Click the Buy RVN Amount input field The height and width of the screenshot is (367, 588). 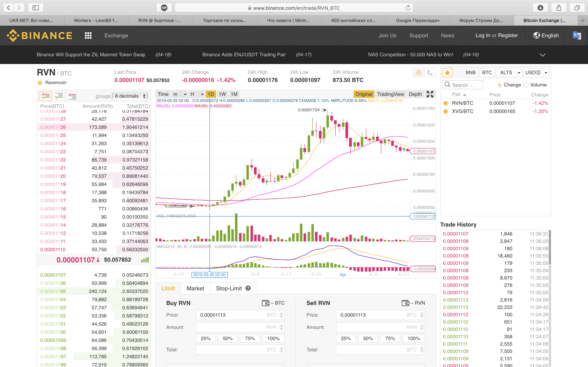pyautogui.click(x=240, y=327)
